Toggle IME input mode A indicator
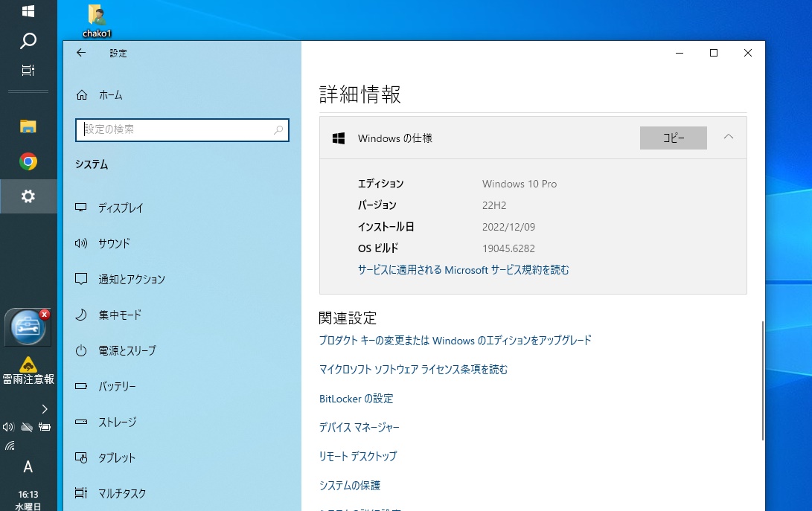The height and width of the screenshot is (511, 812). point(28,467)
